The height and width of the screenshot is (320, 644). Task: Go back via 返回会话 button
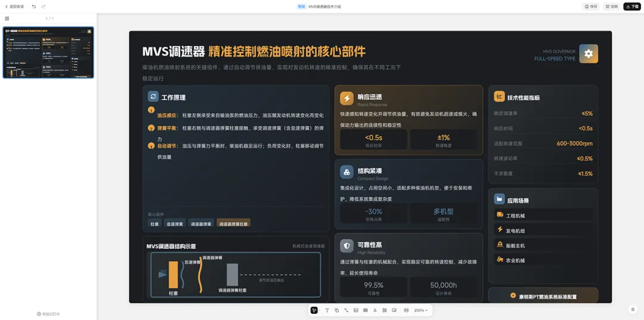14,7
